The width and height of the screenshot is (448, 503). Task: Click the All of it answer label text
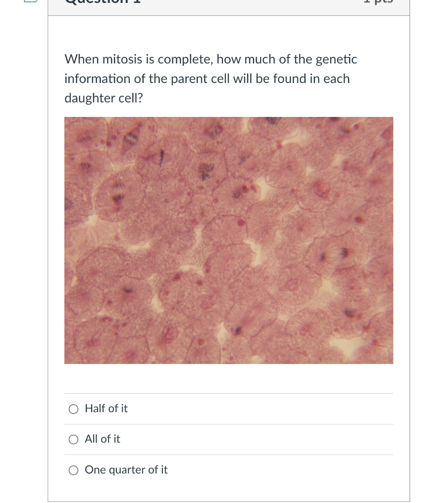103,439
